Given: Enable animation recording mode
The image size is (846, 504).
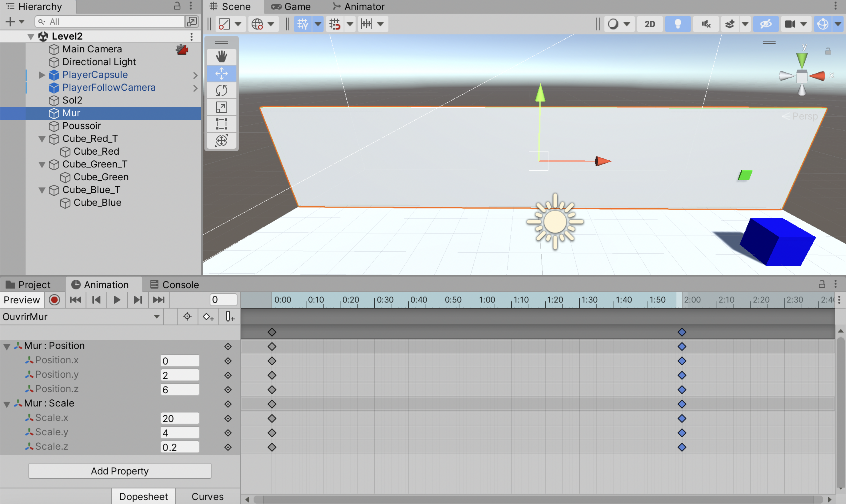Looking at the screenshot, I should [54, 300].
